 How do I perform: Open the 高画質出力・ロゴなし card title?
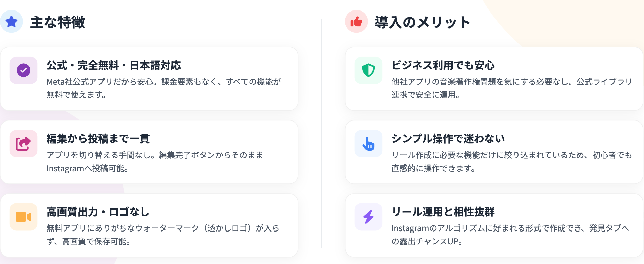[x=98, y=212]
